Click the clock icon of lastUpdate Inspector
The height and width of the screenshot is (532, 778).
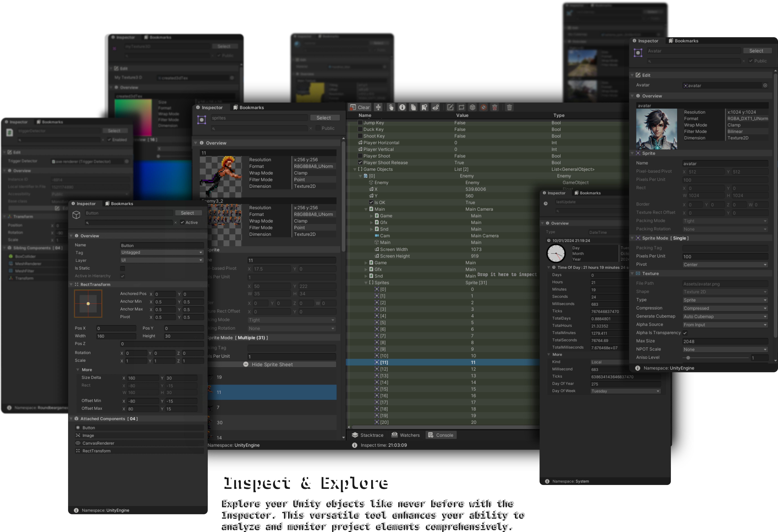tap(546, 203)
